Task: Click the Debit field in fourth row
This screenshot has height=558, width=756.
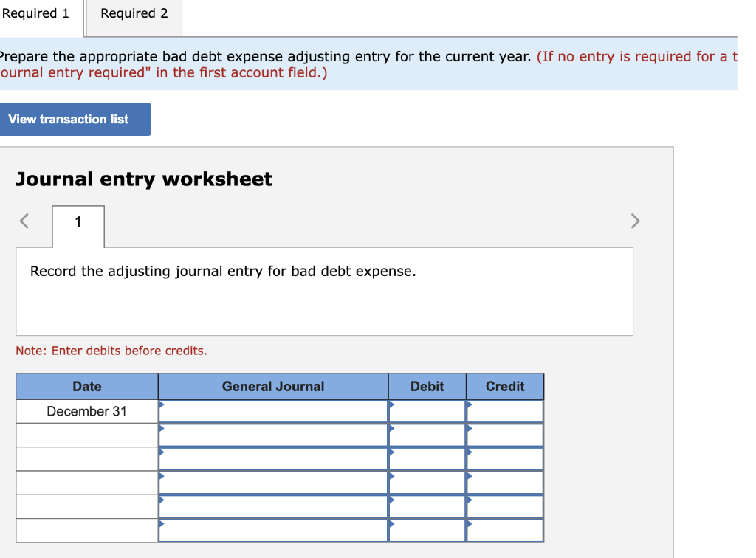Action: [x=427, y=483]
